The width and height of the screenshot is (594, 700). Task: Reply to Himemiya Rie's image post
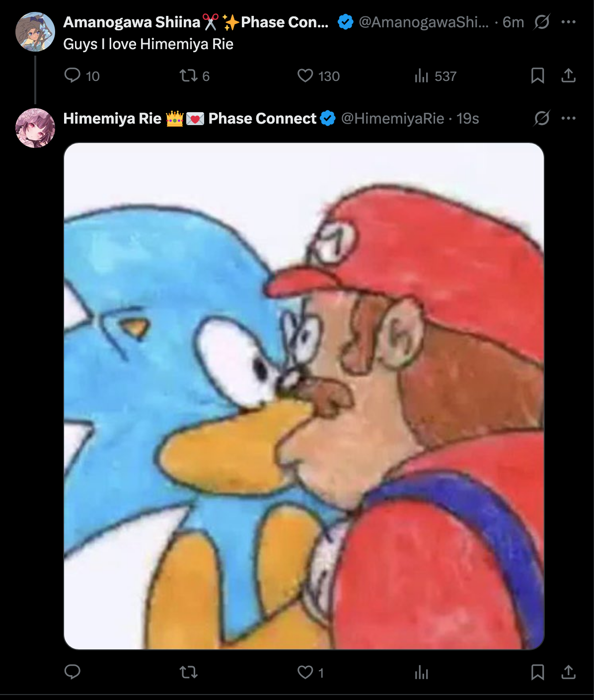point(73,672)
